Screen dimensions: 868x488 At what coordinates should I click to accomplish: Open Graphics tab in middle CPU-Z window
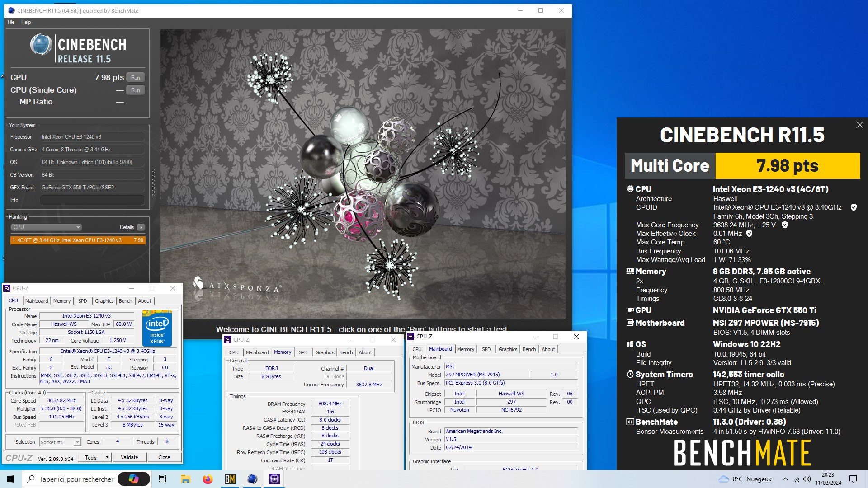(325, 352)
